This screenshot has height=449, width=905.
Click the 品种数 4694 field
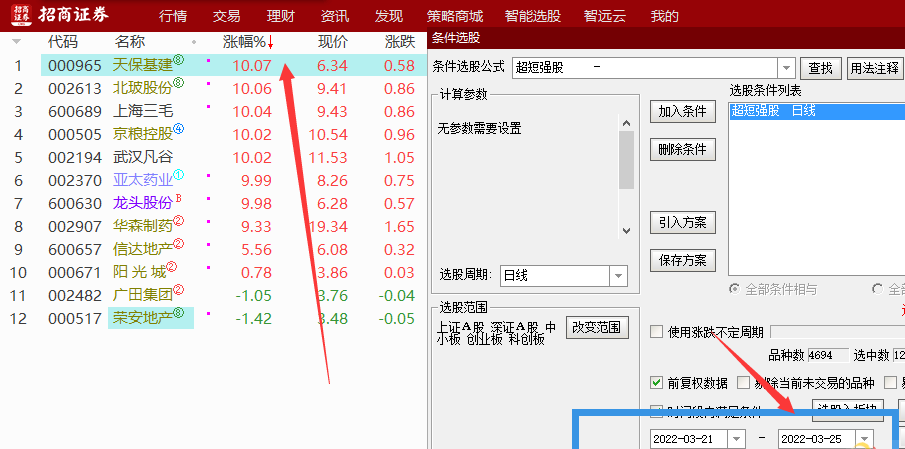[x=828, y=355]
